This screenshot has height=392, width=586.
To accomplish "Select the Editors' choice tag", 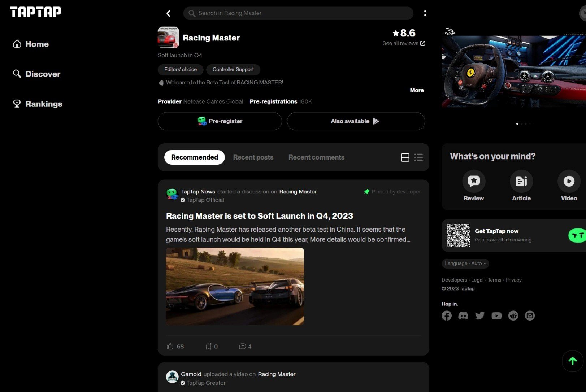I will (181, 70).
